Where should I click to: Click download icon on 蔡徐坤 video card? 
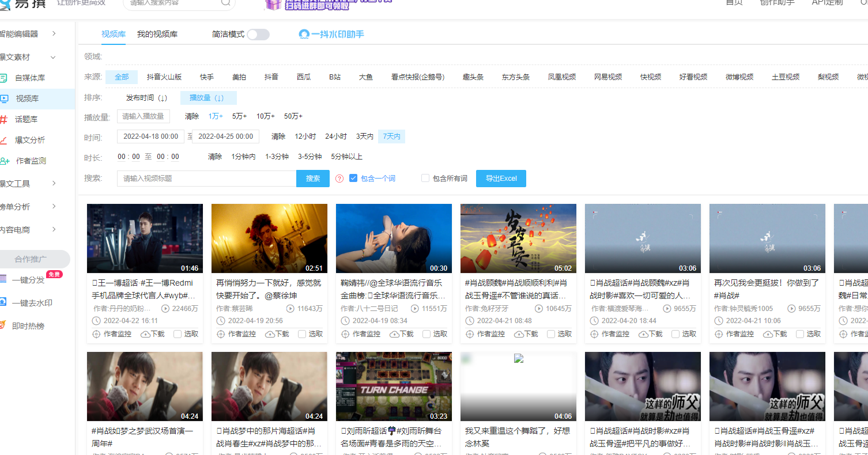pyautogui.click(x=270, y=334)
